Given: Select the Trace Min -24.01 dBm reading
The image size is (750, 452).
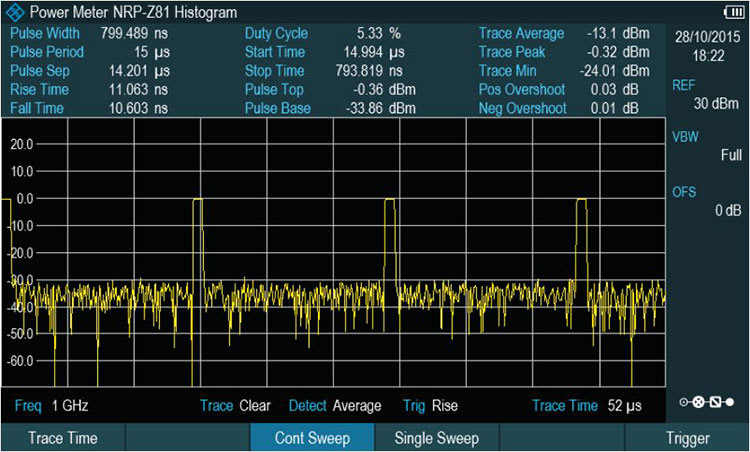Looking at the screenshot, I should (565, 71).
